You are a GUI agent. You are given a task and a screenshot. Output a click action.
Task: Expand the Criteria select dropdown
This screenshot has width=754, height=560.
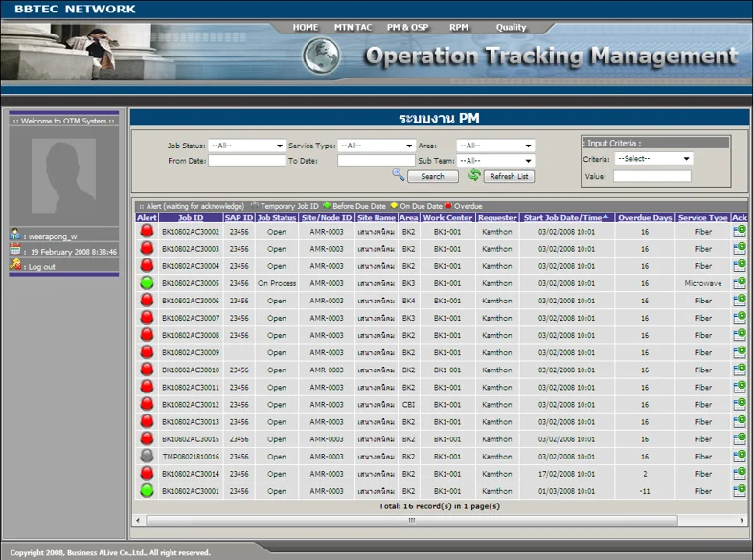pos(653,159)
